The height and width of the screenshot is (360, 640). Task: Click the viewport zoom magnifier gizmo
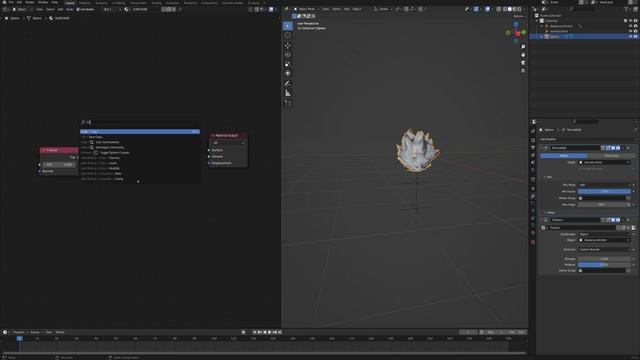(x=523, y=47)
